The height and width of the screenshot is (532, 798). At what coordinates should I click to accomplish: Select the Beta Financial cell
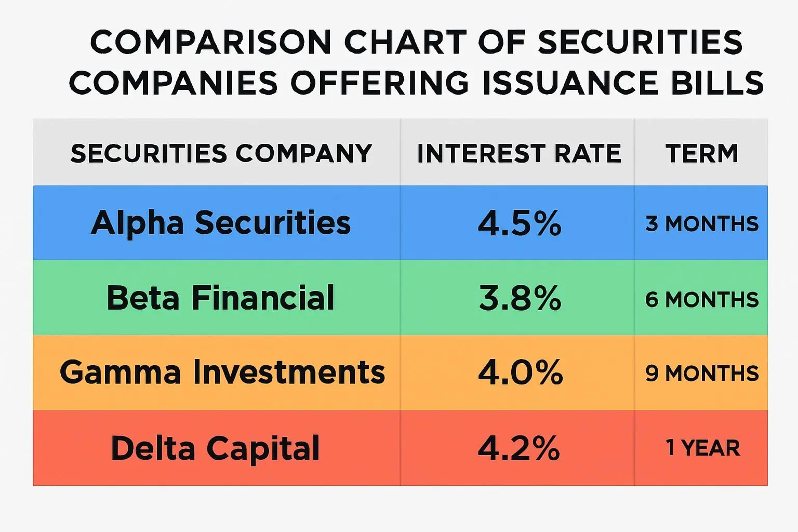(221, 298)
